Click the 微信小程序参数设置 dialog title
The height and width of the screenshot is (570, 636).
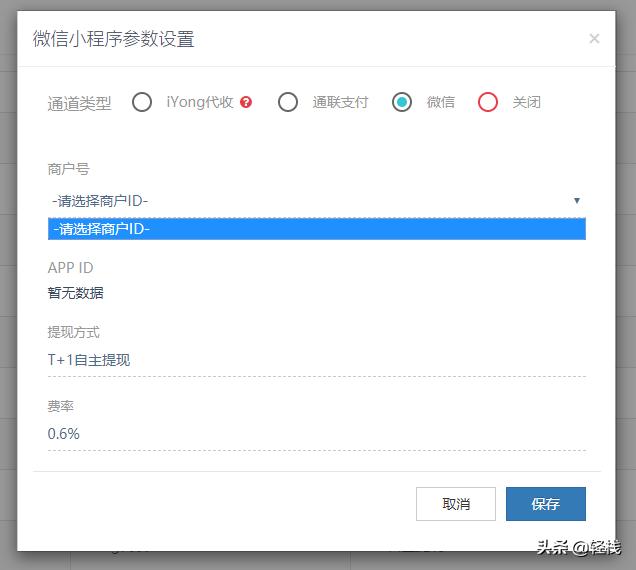coord(114,39)
